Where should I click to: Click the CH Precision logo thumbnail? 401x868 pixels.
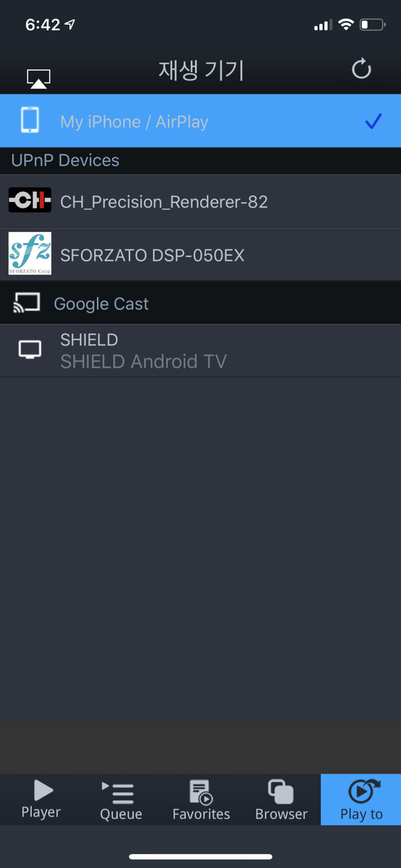(30, 200)
